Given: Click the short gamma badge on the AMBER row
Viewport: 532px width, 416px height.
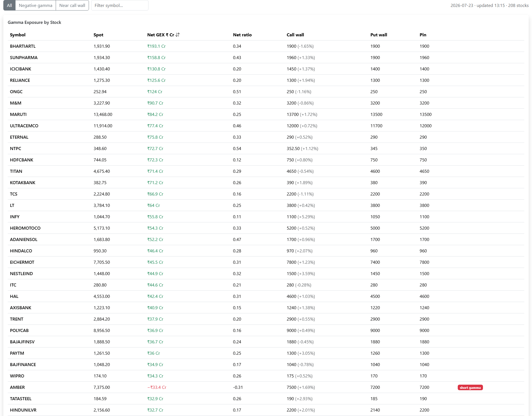Looking at the screenshot, I should (x=470, y=387).
